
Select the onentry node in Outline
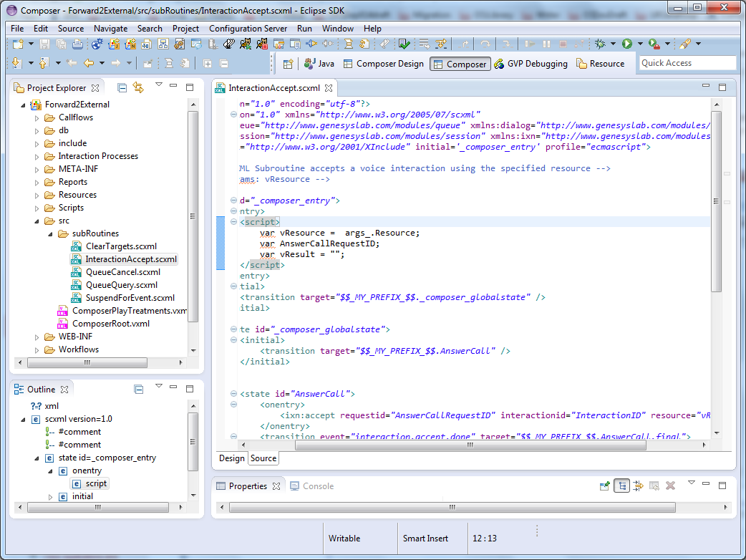tap(87, 470)
